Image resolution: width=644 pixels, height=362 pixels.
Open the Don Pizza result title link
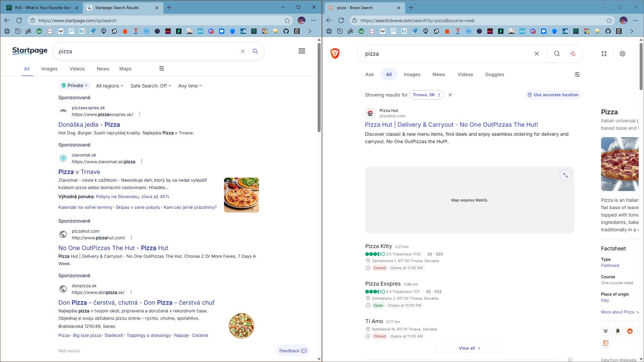coord(136,303)
